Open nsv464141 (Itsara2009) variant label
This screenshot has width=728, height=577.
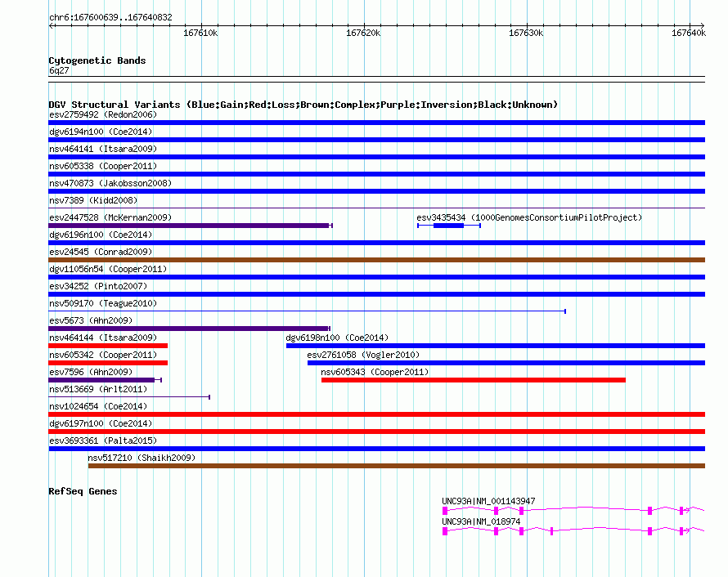pyautogui.click(x=103, y=149)
